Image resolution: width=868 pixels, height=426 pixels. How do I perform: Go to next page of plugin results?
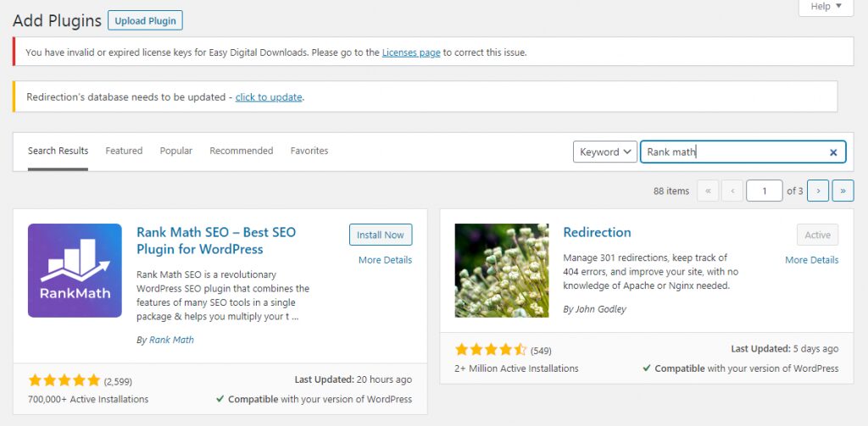tap(818, 191)
